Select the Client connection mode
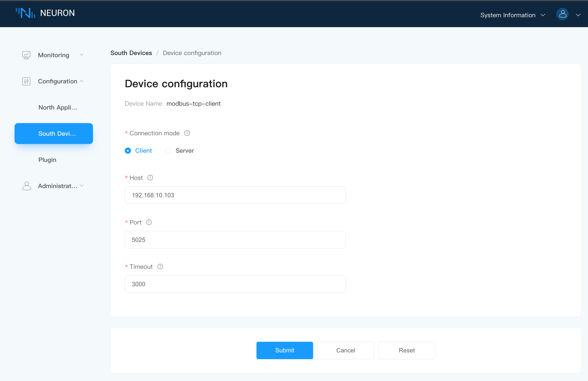Viewport: 588px width, 381px height. pos(128,151)
